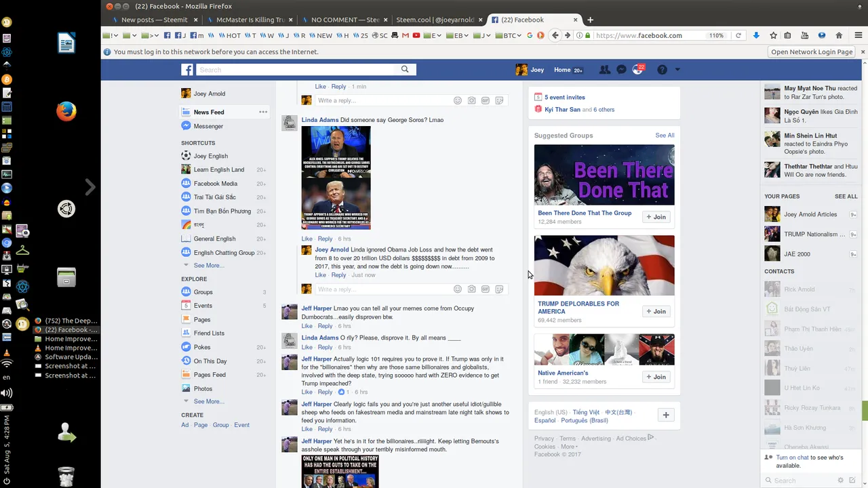Click camera icon in reply box under Joey Arnold's comment
This screenshot has height=488, width=868.
point(471,289)
